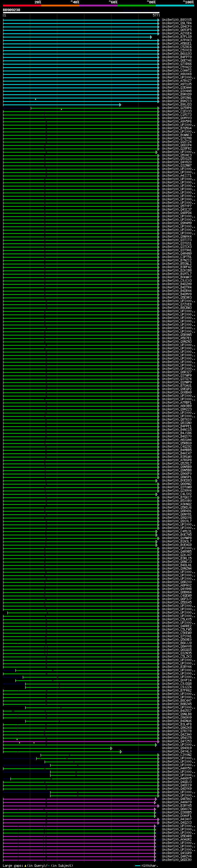Screen dimensions: 197x868
Task: Select hit UniRef100_A2YGE4
Action: [x=177, y=33]
